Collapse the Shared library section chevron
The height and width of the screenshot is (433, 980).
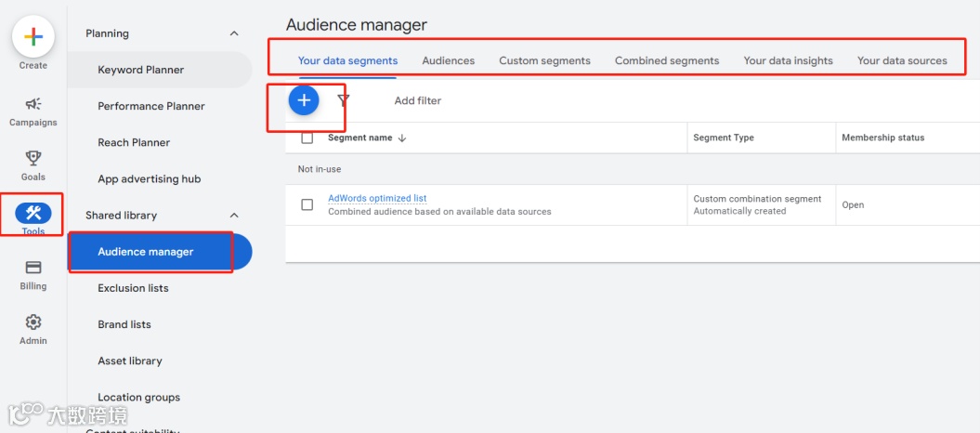(234, 216)
